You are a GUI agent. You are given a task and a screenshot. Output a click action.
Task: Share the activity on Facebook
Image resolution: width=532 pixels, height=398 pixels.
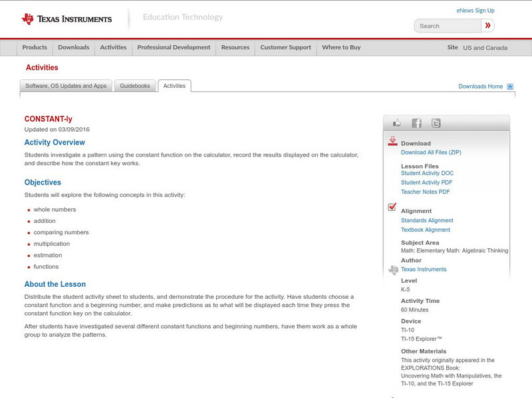(x=416, y=122)
